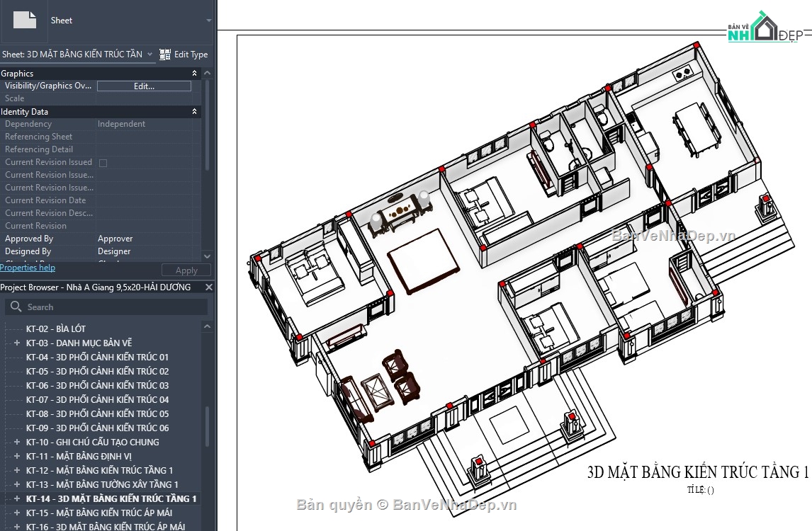
Task: Click the search magnifier icon
Action: point(16,307)
